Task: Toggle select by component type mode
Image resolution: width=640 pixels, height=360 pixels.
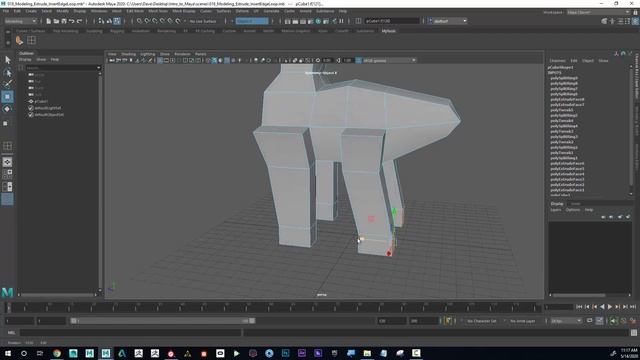Action: [x=117, y=21]
